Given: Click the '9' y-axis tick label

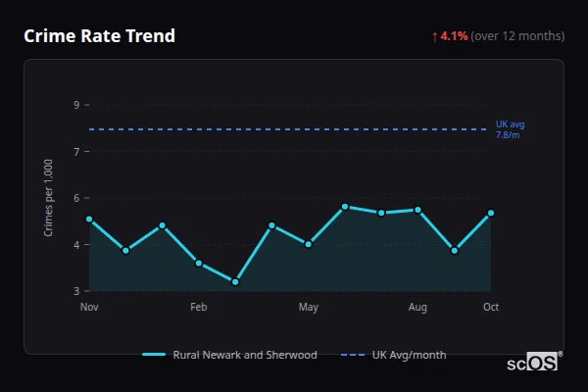Looking at the screenshot, I should click(x=76, y=105).
